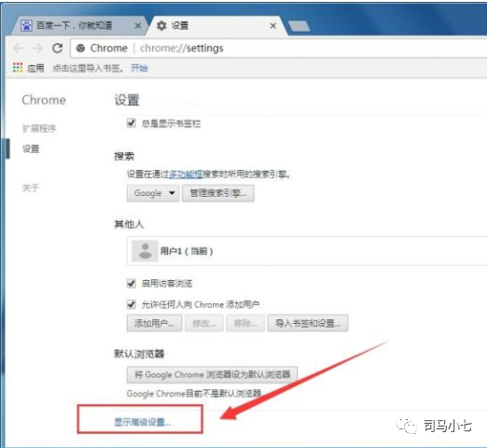The image size is (487, 448).
Task: Reload the page with refresh icon
Action: pyautogui.click(x=57, y=48)
